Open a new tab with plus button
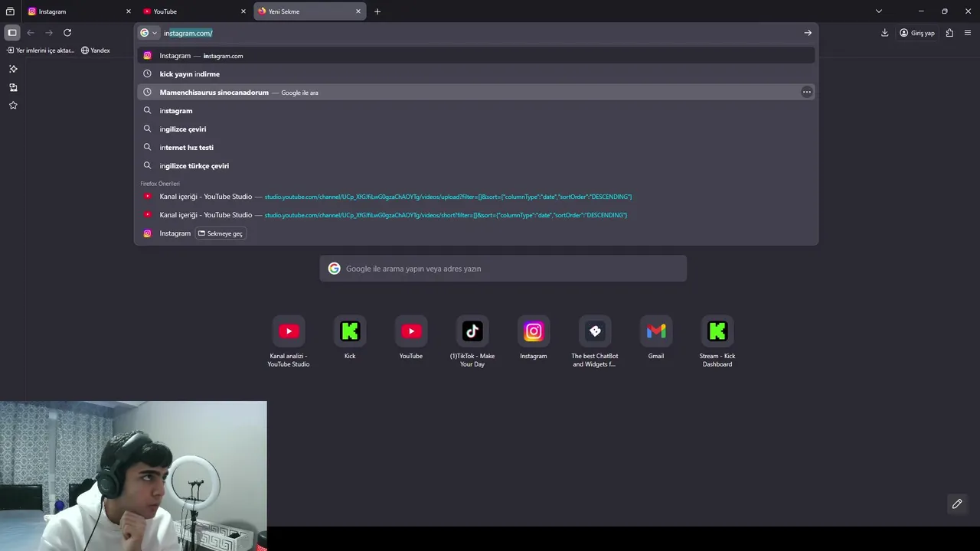 click(x=377, y=11)
